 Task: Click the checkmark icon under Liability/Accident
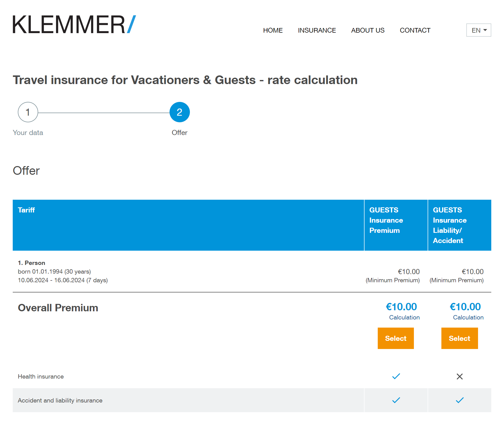tap(460, 400)
